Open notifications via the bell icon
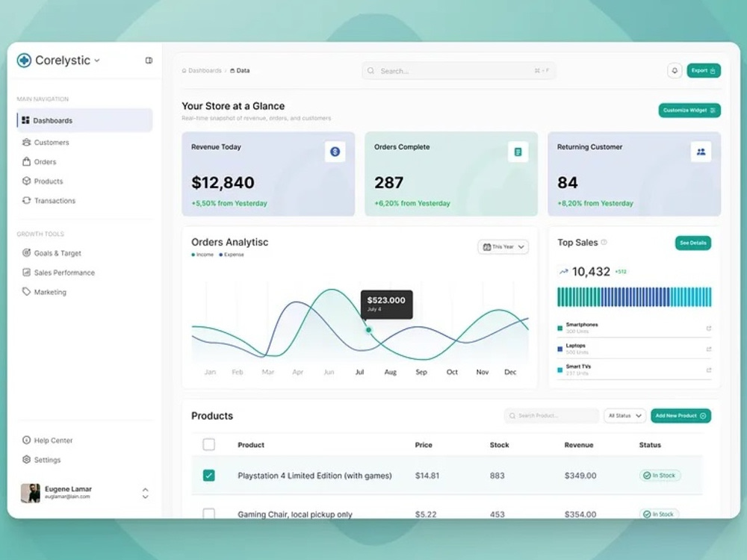This screenshot has width=747, height=560. [x=675, y=71]
